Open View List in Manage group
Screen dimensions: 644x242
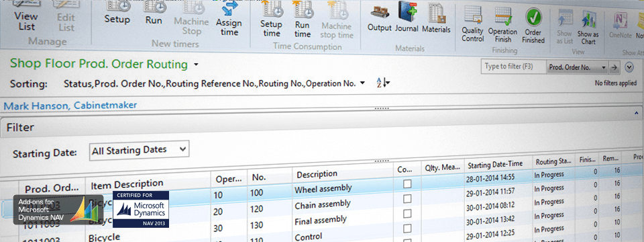[25, 15]
